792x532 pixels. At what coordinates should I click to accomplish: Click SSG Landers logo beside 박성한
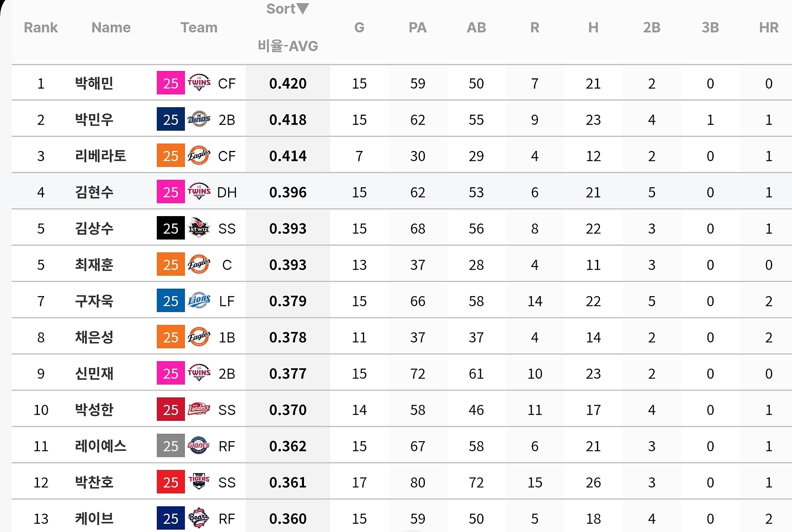point(199,410)
